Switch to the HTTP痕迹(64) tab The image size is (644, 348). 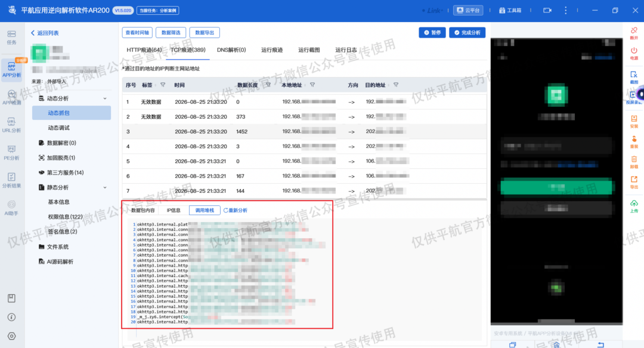[x=144, y=50]
